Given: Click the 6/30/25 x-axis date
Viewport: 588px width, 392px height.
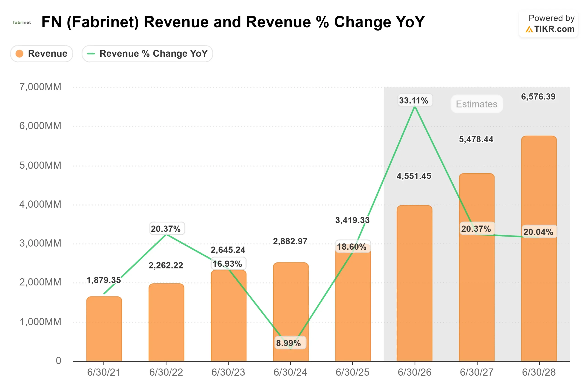Looking at the screenshot, I should pos(353,372).
